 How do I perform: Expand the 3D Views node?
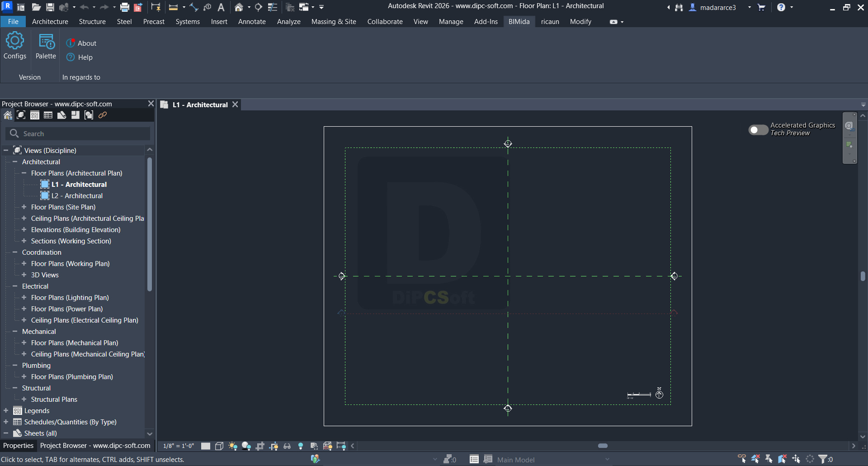[24, 275]
